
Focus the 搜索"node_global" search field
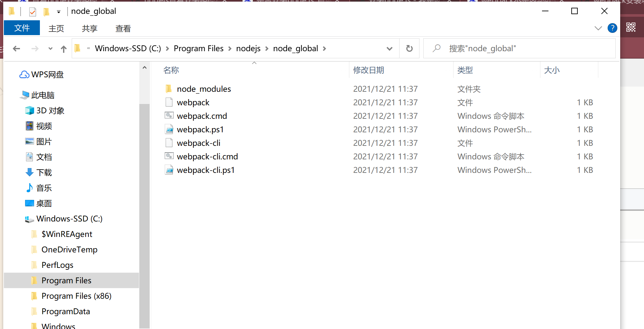point(519,49)
